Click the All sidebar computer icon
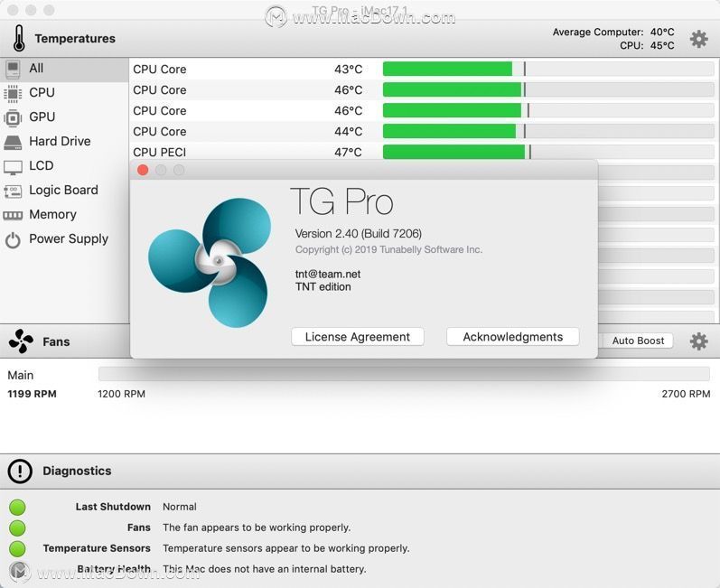The image size is (720, 588). point(13,70)
